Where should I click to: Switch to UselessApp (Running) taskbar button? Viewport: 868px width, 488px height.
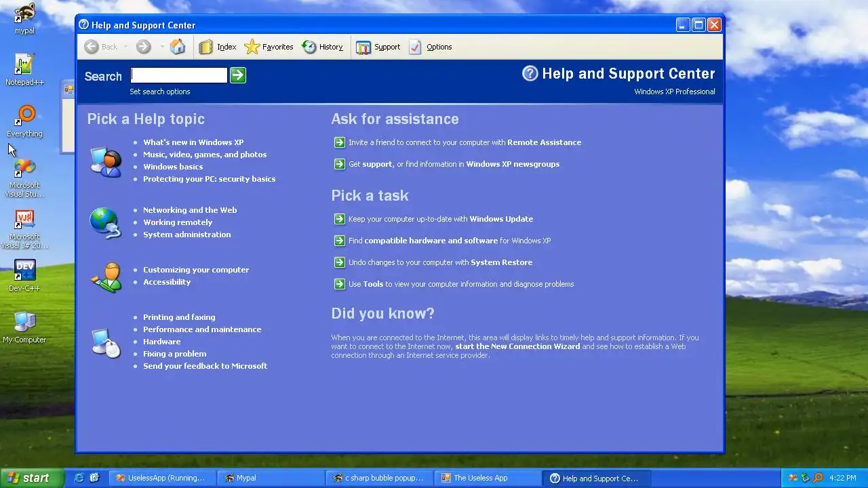coord(162,478)
